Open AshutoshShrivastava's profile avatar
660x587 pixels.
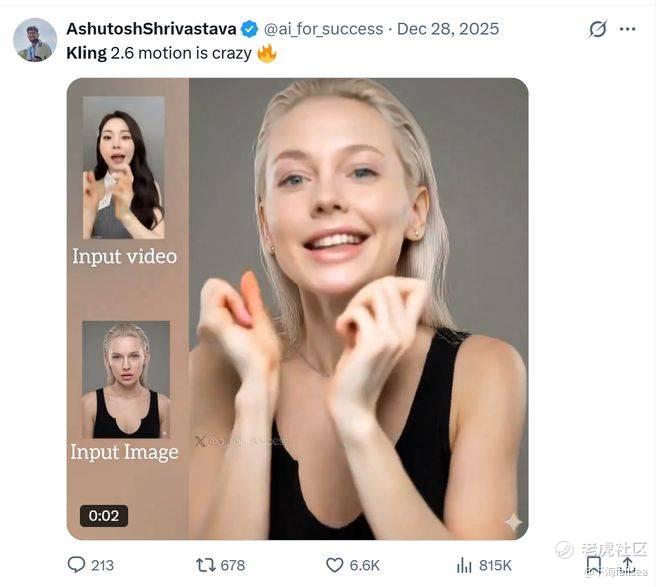point(35,40)
